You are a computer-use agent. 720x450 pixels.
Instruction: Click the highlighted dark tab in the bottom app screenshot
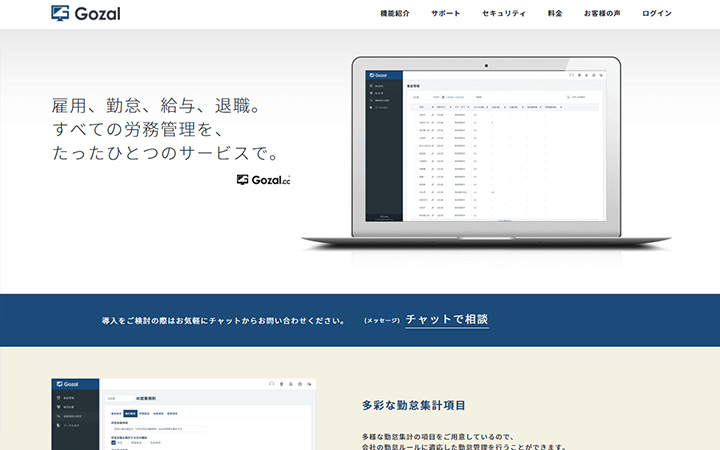(x=130, y=414)
